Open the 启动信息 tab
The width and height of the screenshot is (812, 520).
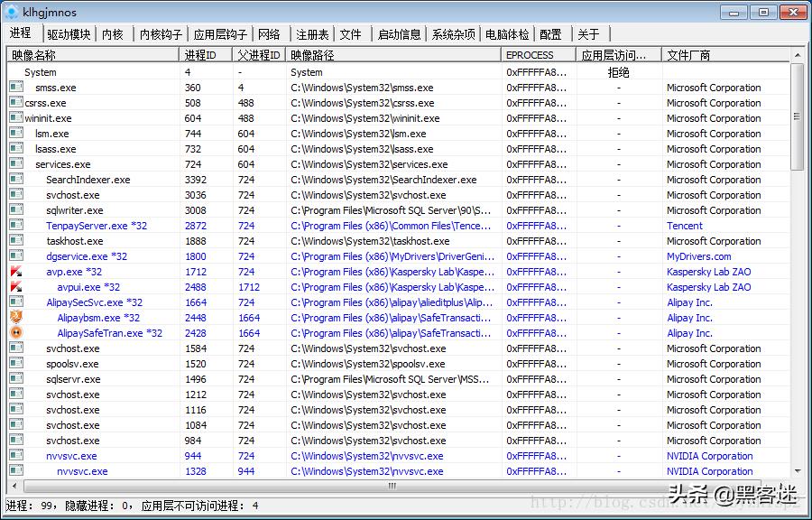coord(399,34)
